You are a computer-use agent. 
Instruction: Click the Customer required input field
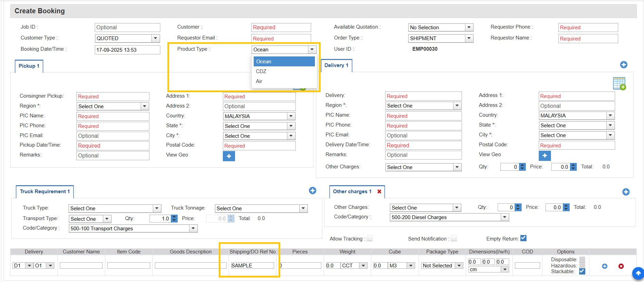click(x=281, y=28)
